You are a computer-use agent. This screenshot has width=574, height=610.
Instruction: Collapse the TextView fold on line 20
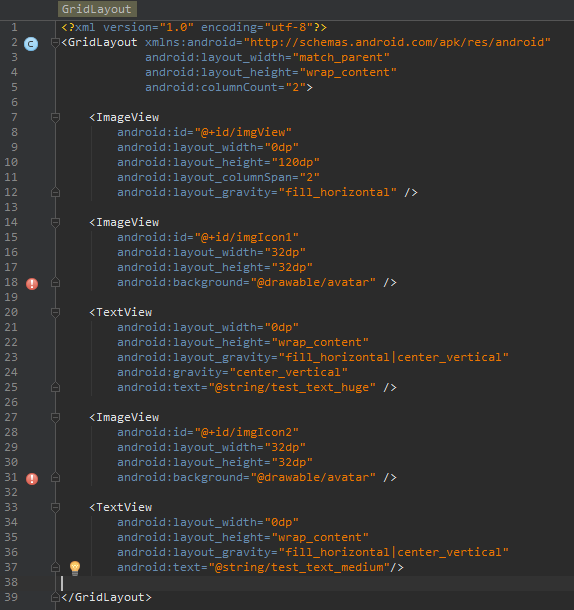coord(55,312)
